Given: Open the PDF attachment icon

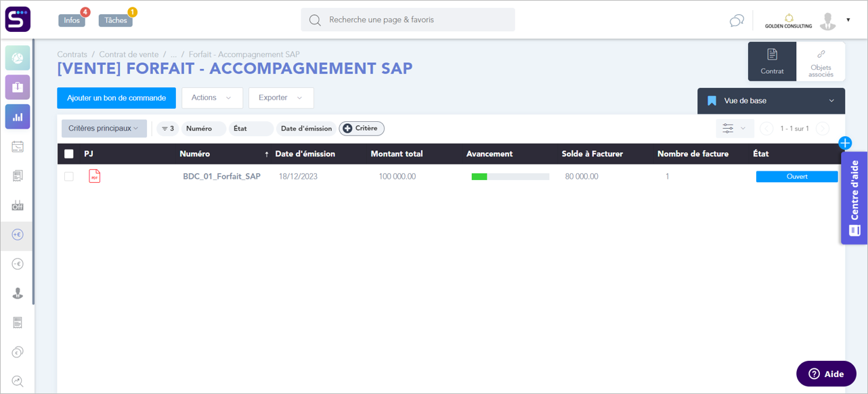Looking at the screenshot, I should tap(95, 177).
